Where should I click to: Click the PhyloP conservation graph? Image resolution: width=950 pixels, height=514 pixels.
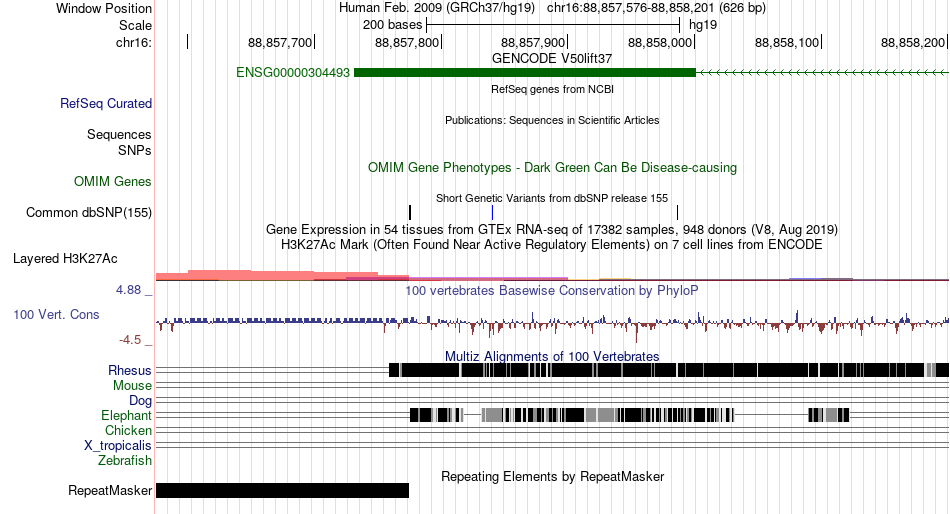coord(552,324)
